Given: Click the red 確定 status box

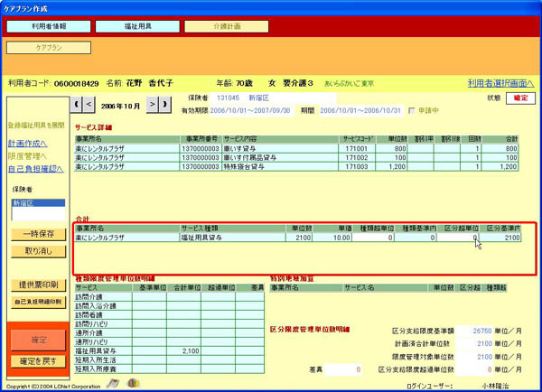Looking at the screenshot, I should [520, 98].
